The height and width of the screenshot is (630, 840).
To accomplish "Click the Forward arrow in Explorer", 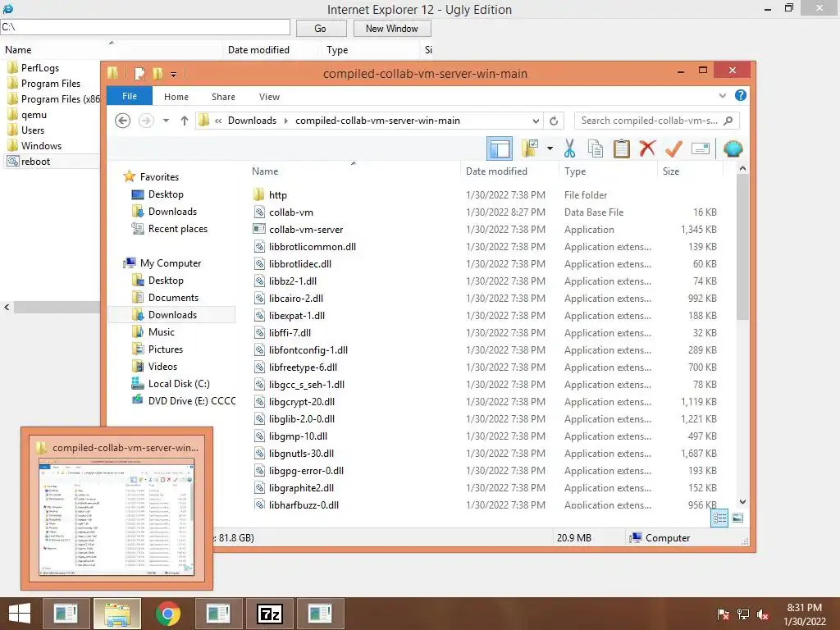I will coord(146,121).
